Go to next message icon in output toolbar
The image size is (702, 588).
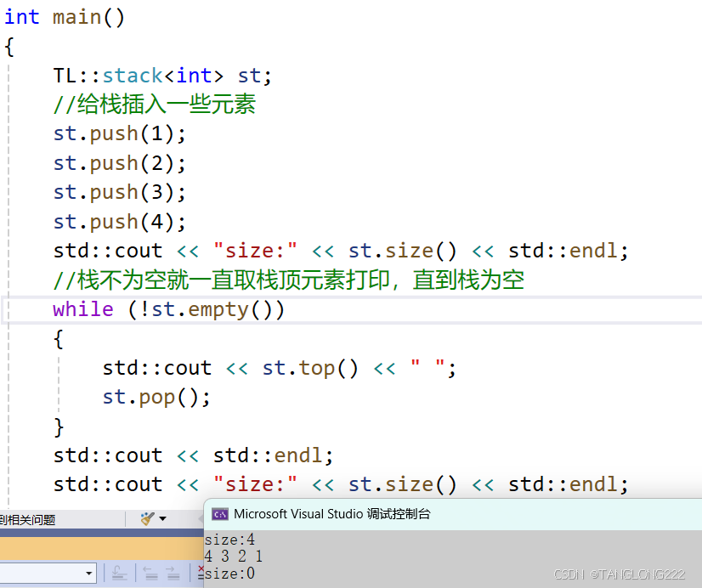(173, 573)
